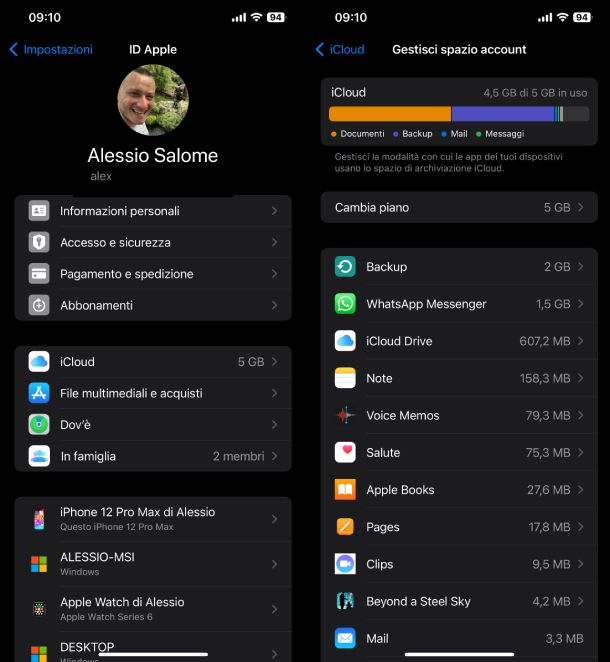Tap the iPhone 12 Pro Max device icon
610x662 pixels.
[x=39, y=519]
